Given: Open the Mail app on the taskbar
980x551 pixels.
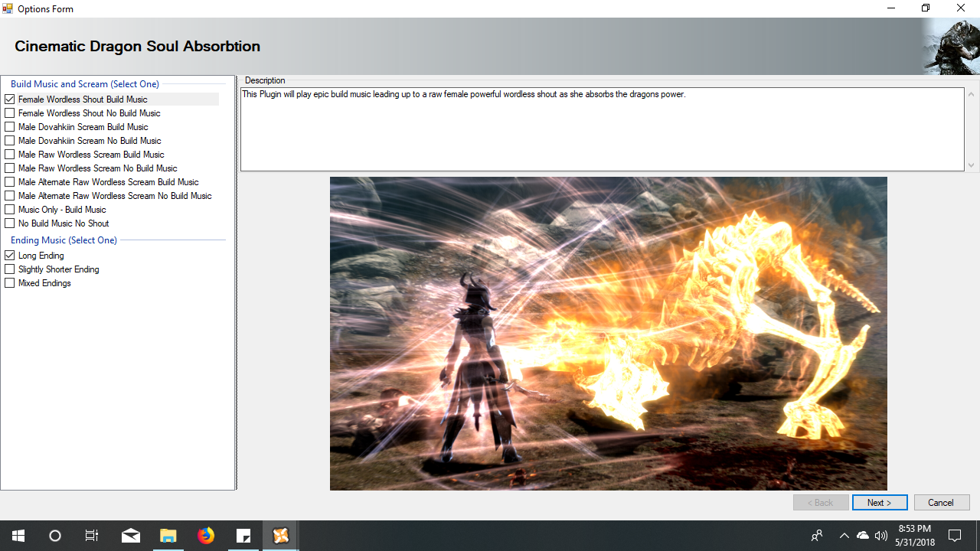Looking at the screenshot, I should [130, 536].
